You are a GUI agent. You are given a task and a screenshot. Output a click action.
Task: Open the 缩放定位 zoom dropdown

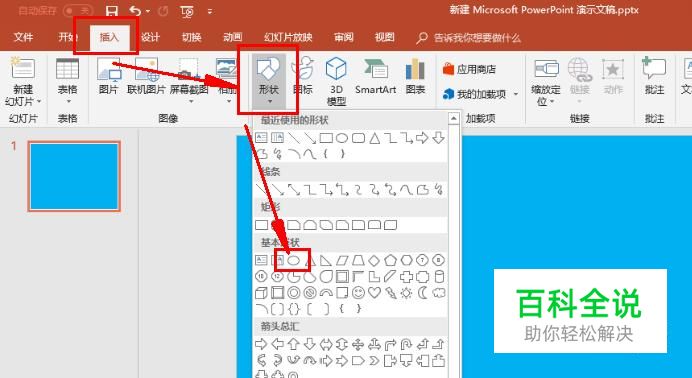pyautogui.click(x=545, y=82)
